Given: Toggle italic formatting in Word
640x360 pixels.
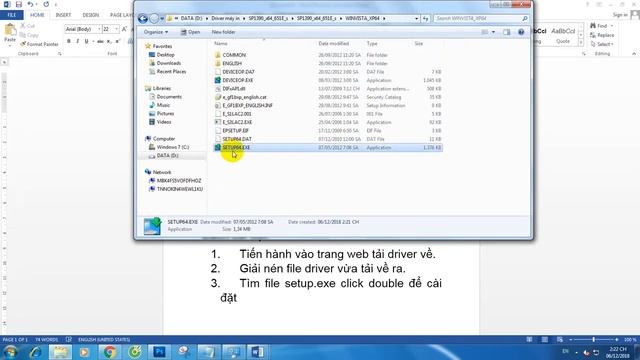Looking at the screenshot, I should click(78, 41).
